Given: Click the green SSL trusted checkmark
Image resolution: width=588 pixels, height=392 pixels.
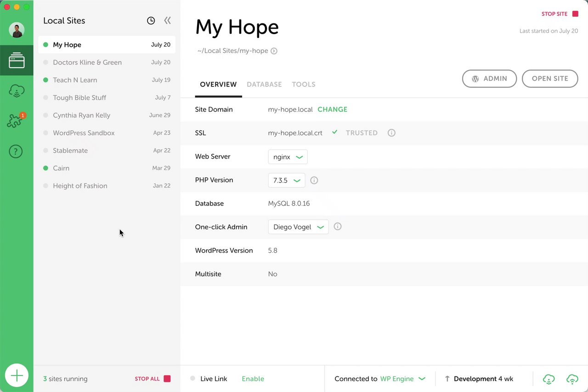Looking at the screenshot, I should pos(335,132).
